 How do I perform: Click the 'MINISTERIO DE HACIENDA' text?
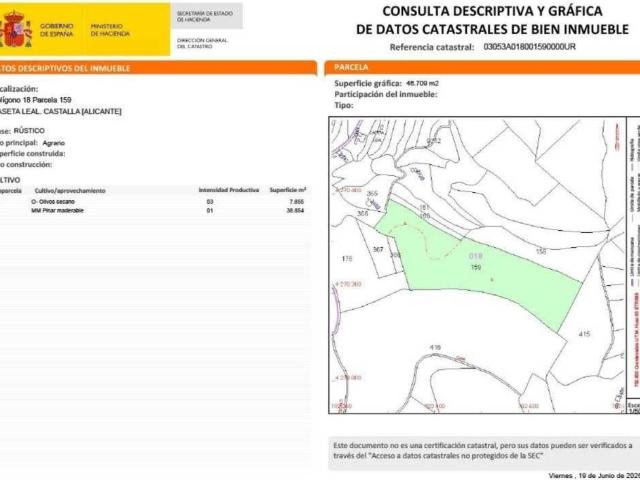coord(110,30)
